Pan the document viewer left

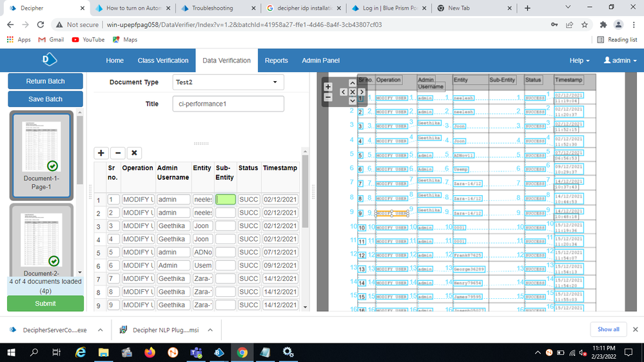click(x=344, y=92)
